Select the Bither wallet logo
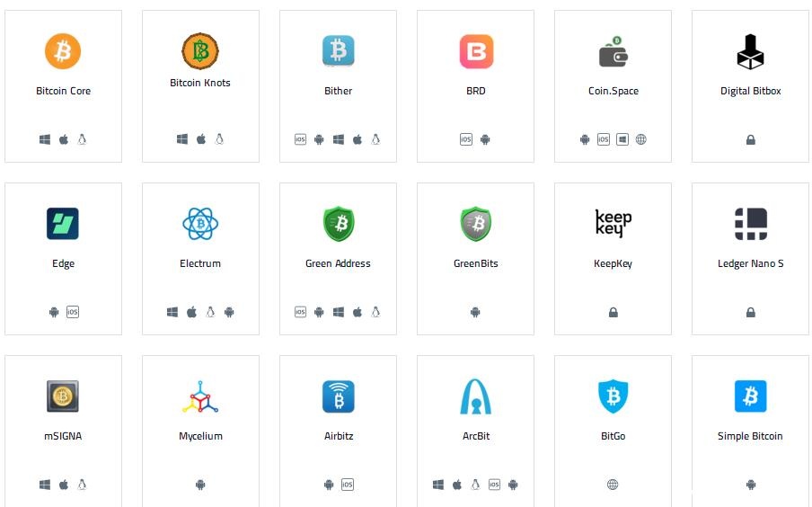The width and height of the screenshot is (812, 507). point(338,51)
